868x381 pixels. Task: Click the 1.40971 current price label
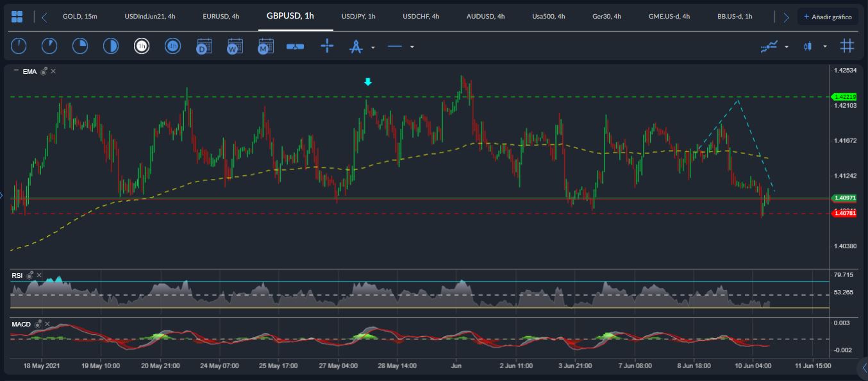[844, 198]
